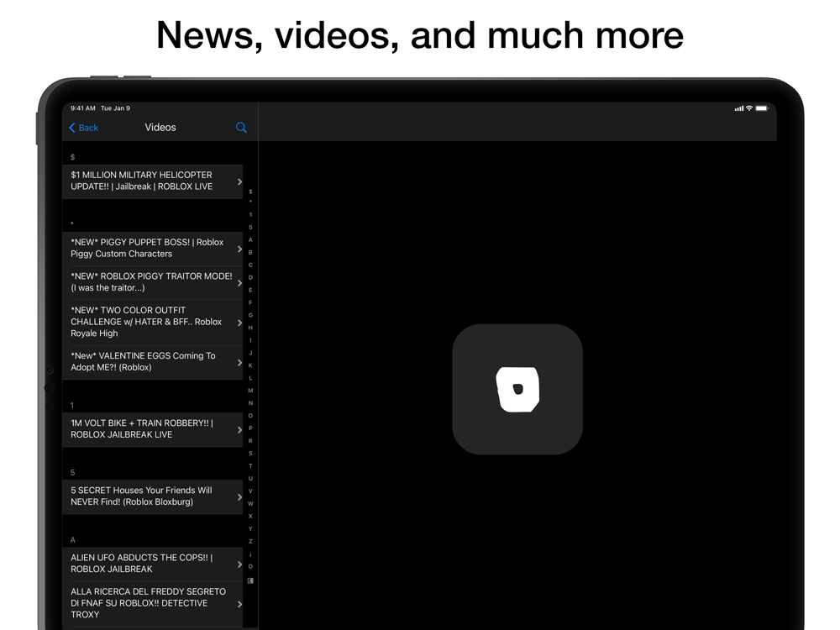Click chevron on 5 SECRET Houses row
Image resolution: width=840 pixels, height=630 pixels.
coord(239,497)
